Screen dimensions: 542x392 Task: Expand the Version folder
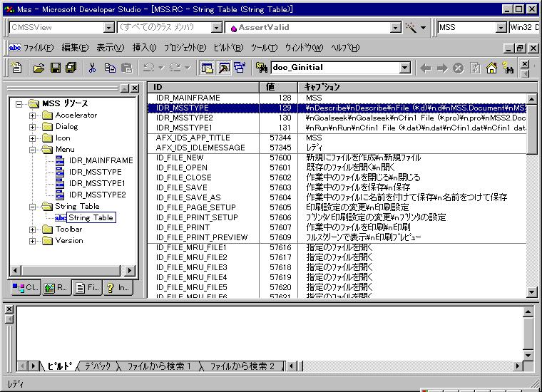point(32,241)
